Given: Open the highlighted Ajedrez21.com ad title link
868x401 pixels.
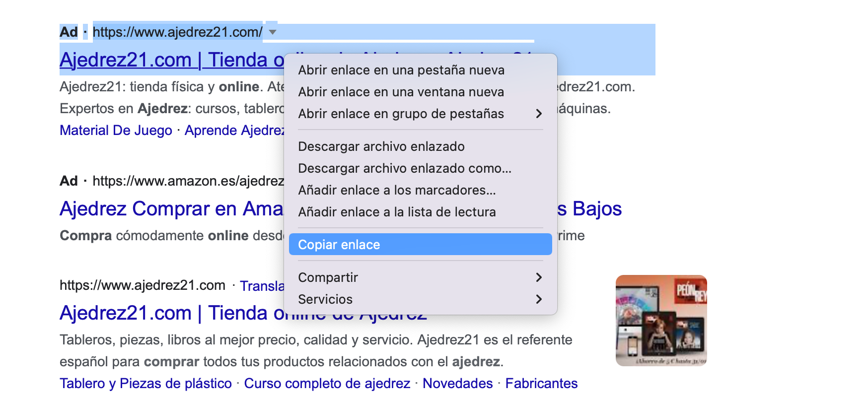Looking at the screenshot, I should click(x=171, y=60).
